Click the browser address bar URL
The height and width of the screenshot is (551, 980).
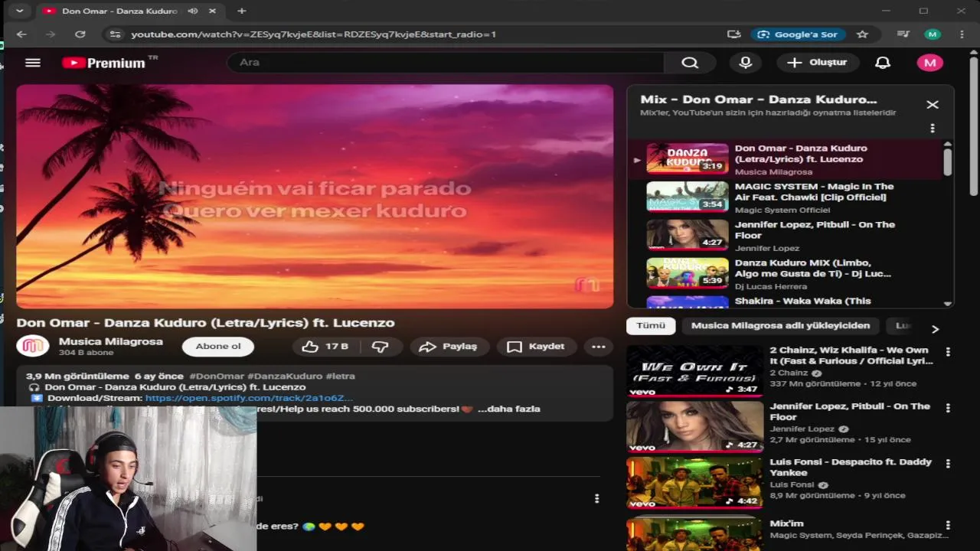click(x=313, y=34)
